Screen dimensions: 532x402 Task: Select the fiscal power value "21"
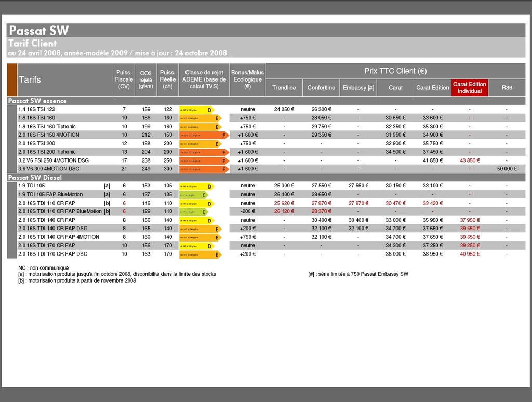click(124, 169)
